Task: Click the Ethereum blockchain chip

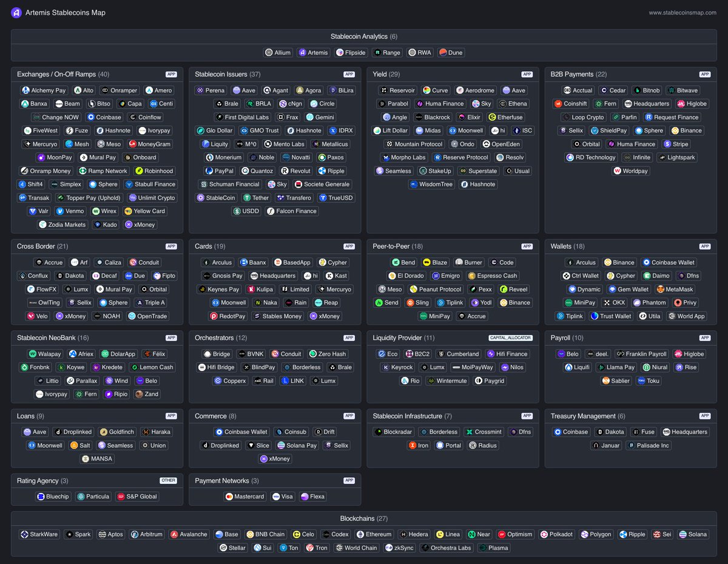Action: [374, 534]
